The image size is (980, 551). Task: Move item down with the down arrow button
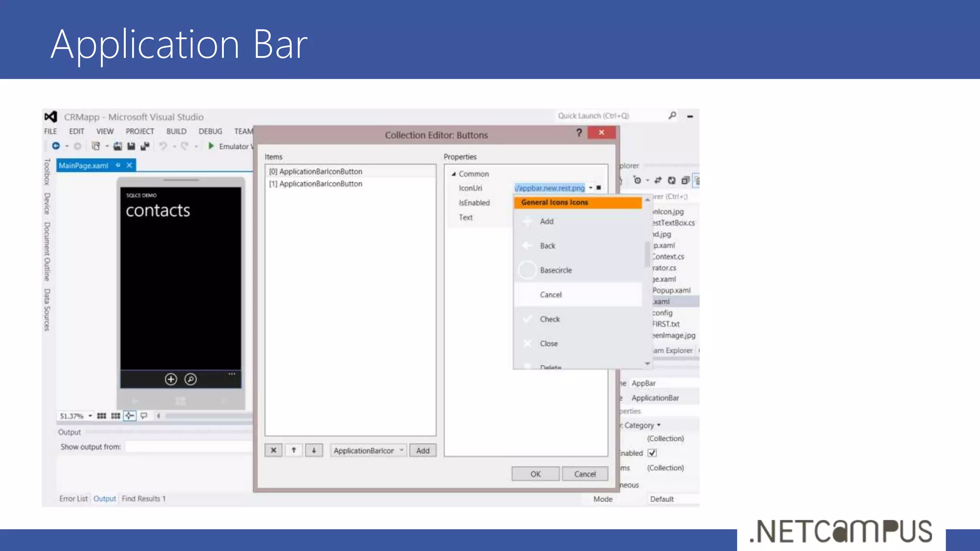click(314, 450)
